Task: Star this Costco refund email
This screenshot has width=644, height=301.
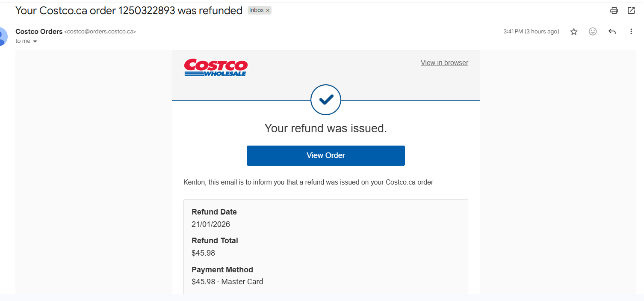Action: tap(574, 32)
